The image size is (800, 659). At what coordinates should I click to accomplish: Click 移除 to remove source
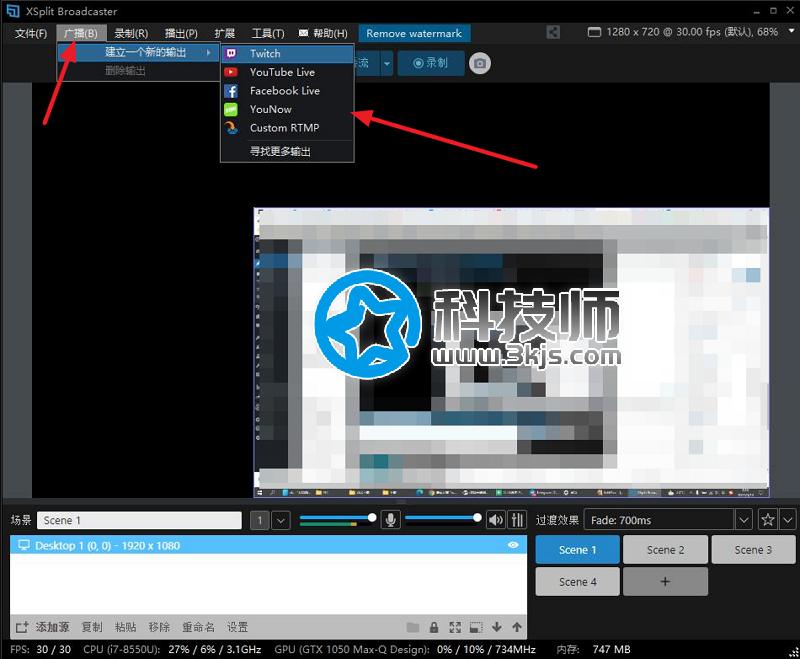(x=159, y=627)
